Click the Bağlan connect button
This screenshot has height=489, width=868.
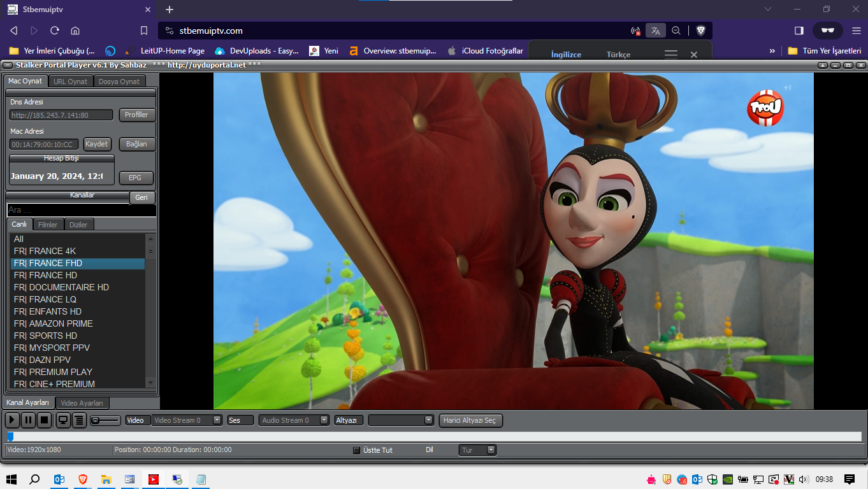pyautogui.click(x=136, y=144)
